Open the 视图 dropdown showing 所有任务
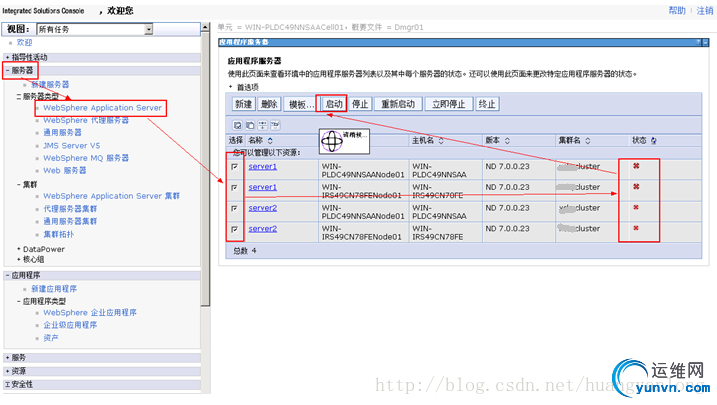 coord(95,29)
